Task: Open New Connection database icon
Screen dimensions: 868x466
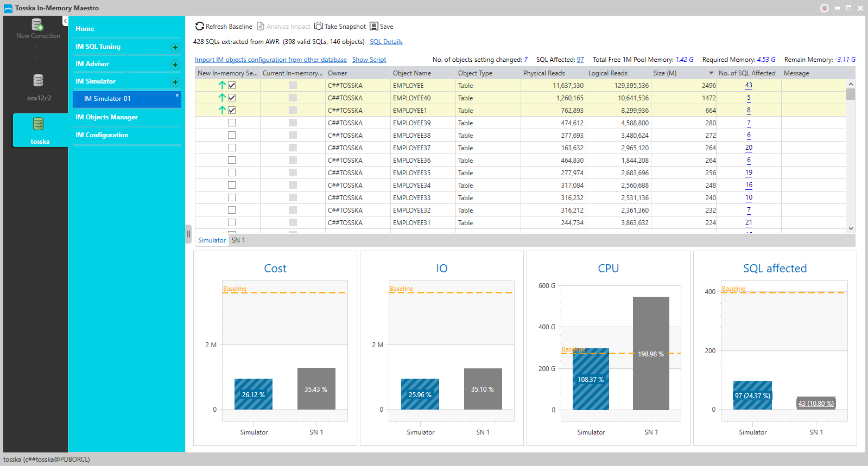Action: (x=37, y=24)
